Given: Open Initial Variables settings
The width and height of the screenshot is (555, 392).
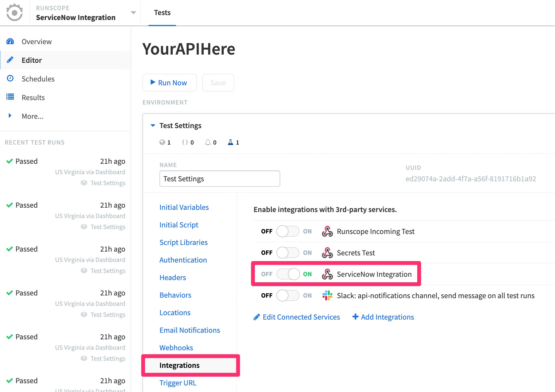Looking at the screenshot, I should tap(184, 207).
